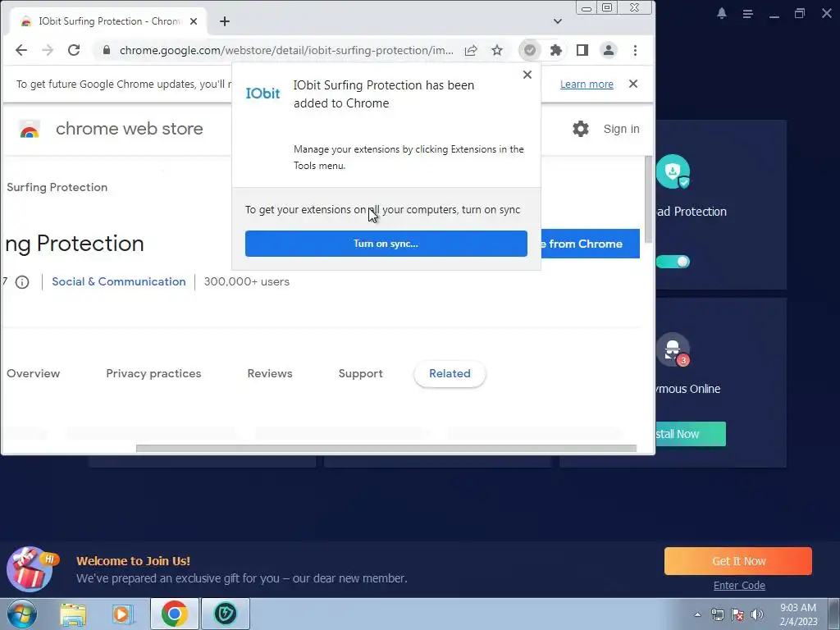Click Install Now button in IObit window
This screenshot has width=840, height=630.
[x=691, y=434]
